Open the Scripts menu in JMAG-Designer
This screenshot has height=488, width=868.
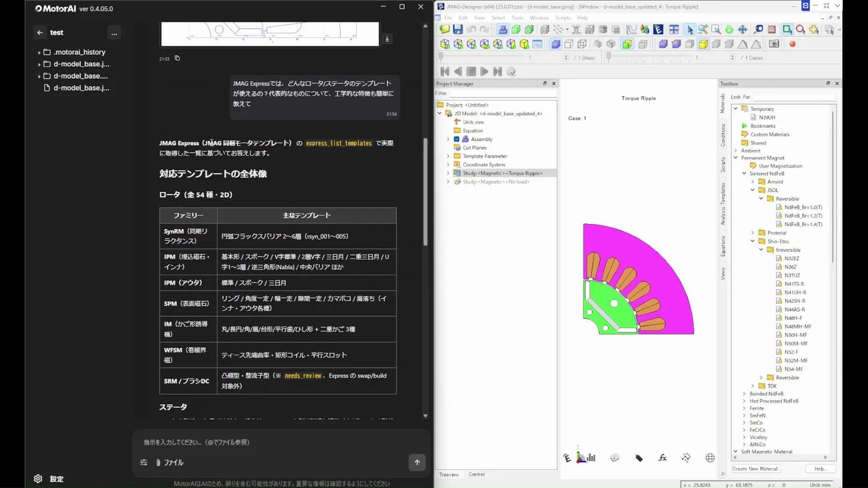coord(563,18)
